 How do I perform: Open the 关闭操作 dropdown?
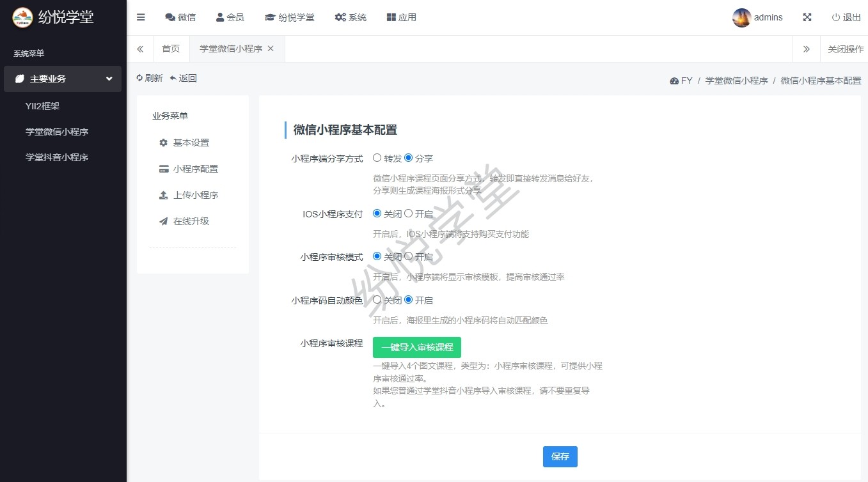click(x=845, y=49)
